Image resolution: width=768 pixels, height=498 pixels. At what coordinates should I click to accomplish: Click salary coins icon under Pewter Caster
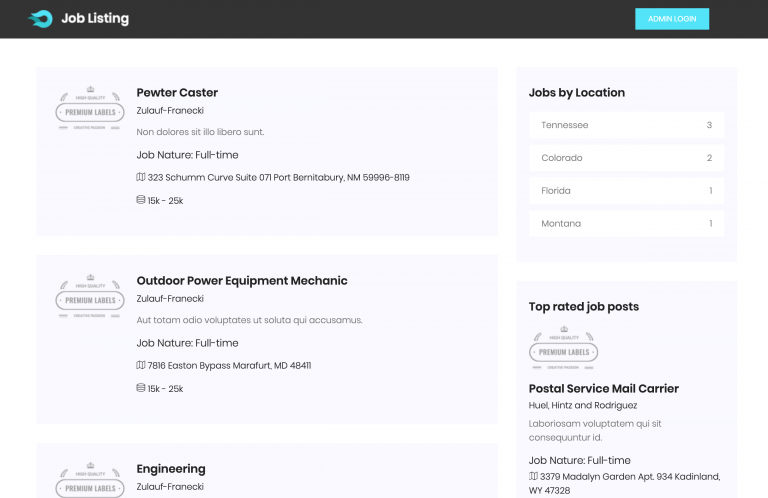click(141, 200)
